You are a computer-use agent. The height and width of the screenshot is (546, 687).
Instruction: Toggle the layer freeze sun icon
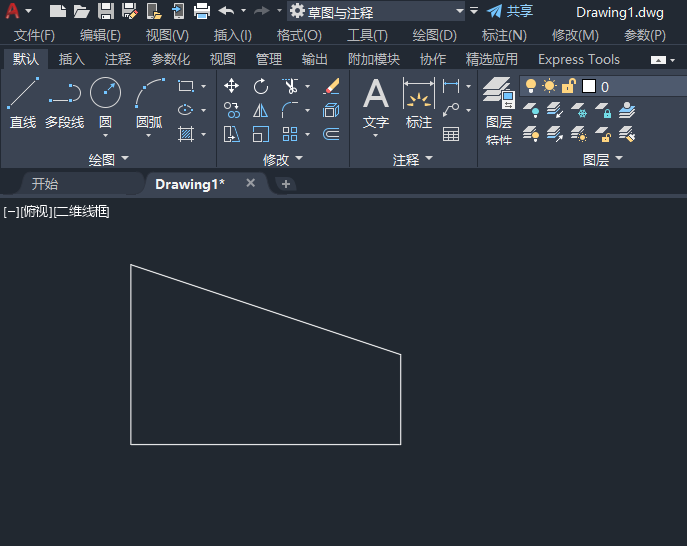coord(549,86)
